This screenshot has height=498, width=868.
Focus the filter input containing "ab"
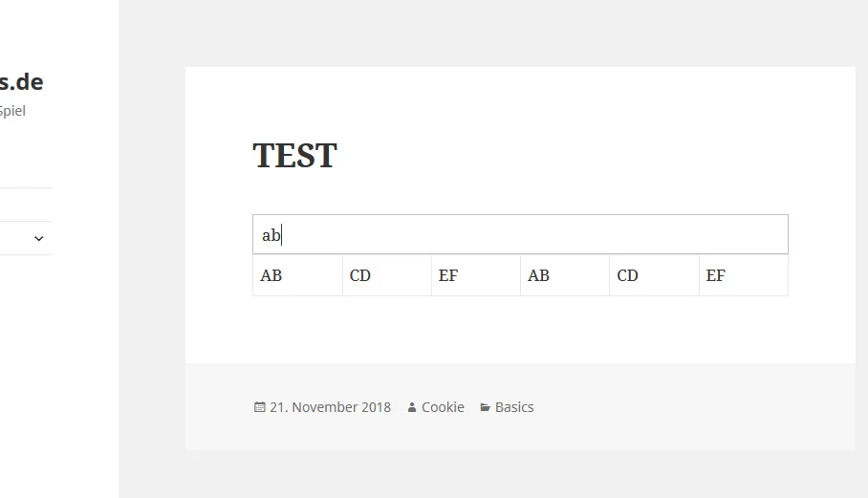[x=520, y=234]
